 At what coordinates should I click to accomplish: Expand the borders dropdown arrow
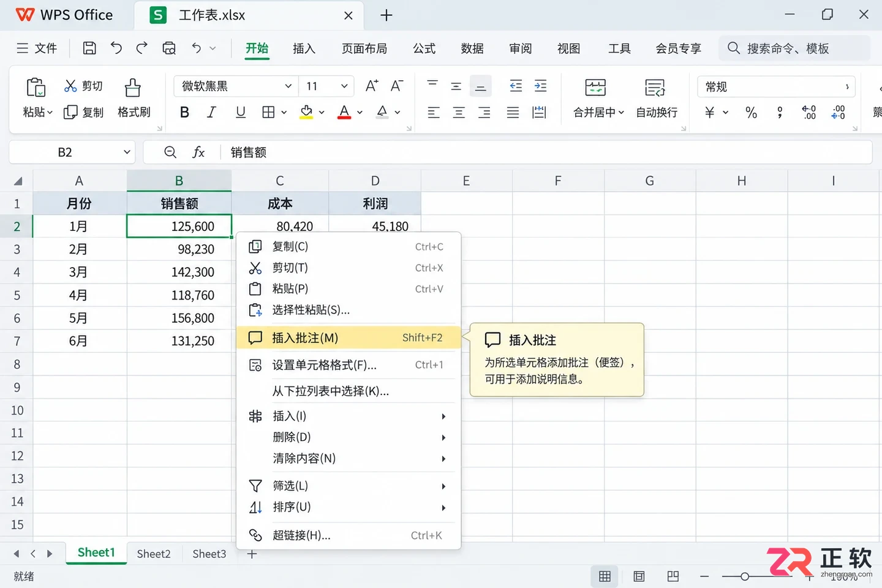pos(284,113)
